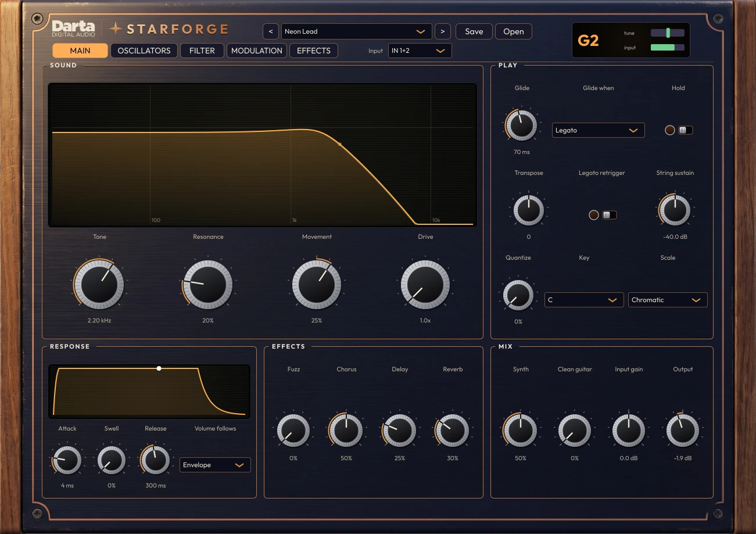
Task: Click the G2 detected note display
Action: 588,41
